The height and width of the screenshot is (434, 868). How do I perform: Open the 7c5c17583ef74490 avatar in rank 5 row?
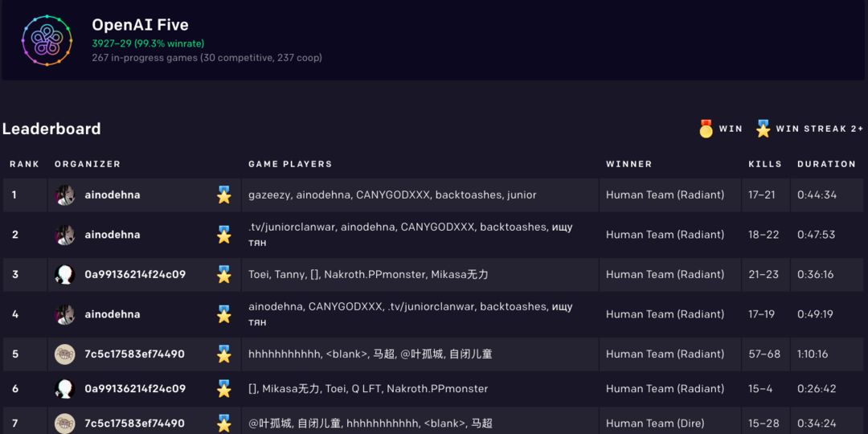tap(65, 354)
